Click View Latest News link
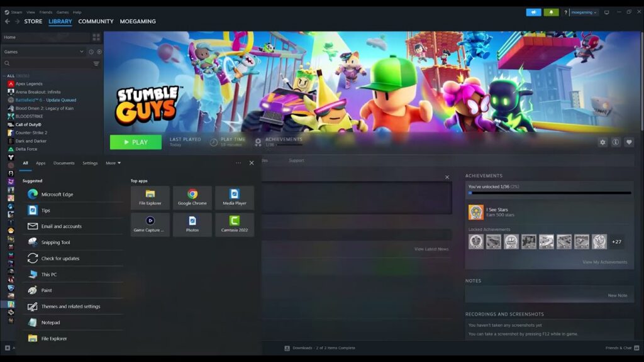The width and height of the screenshot is (644, 362). (x=431, y=249)
